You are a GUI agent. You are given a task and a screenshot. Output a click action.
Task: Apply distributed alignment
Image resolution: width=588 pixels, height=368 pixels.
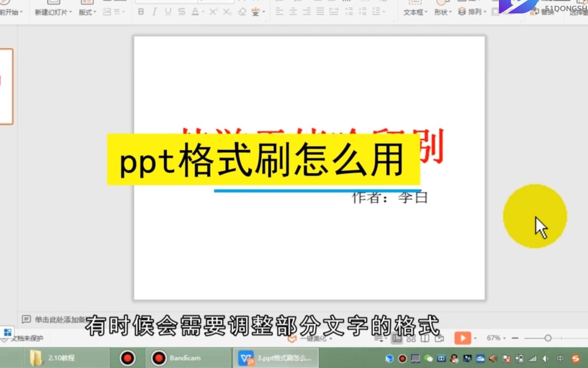pyautogui.click(x=334, y=12)
